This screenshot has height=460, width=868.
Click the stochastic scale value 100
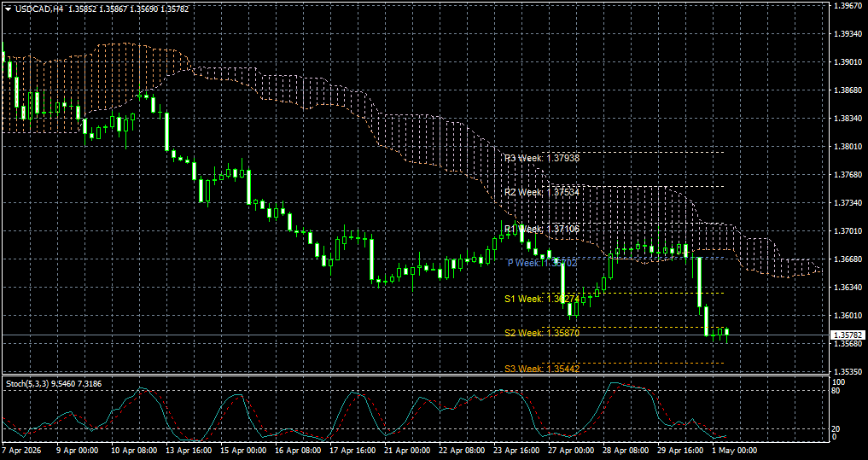point(838,382)
